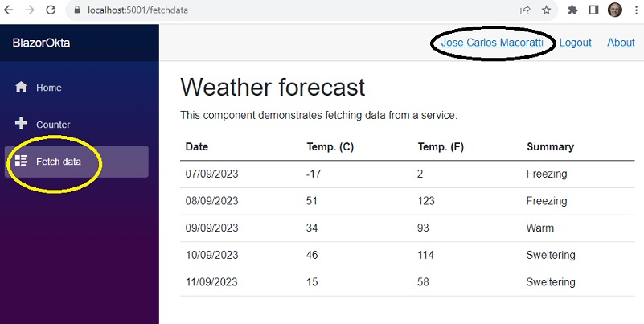644x324 pixels.
Task: Click Jose Carlos Macoratti user link
Action: [492, 43]
